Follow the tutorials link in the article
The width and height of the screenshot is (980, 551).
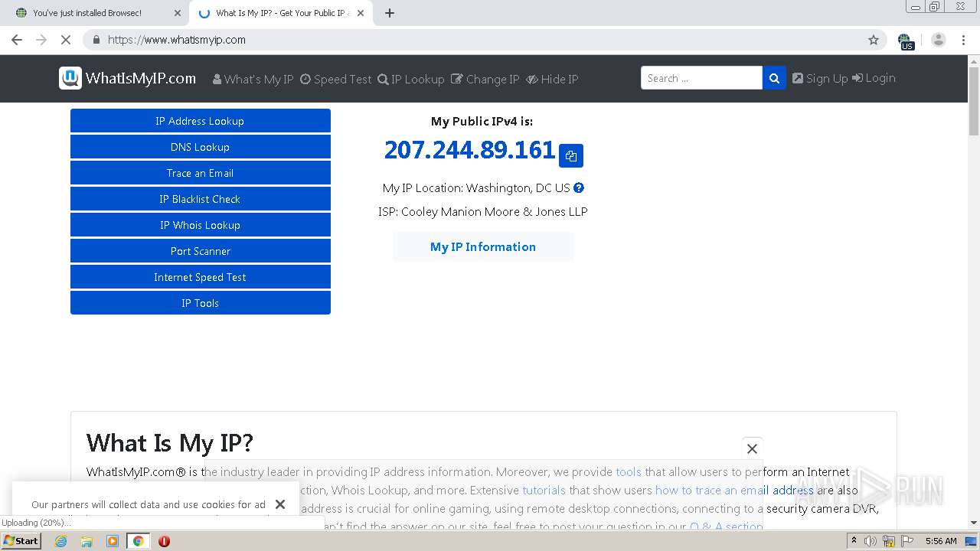click(544, 491)
